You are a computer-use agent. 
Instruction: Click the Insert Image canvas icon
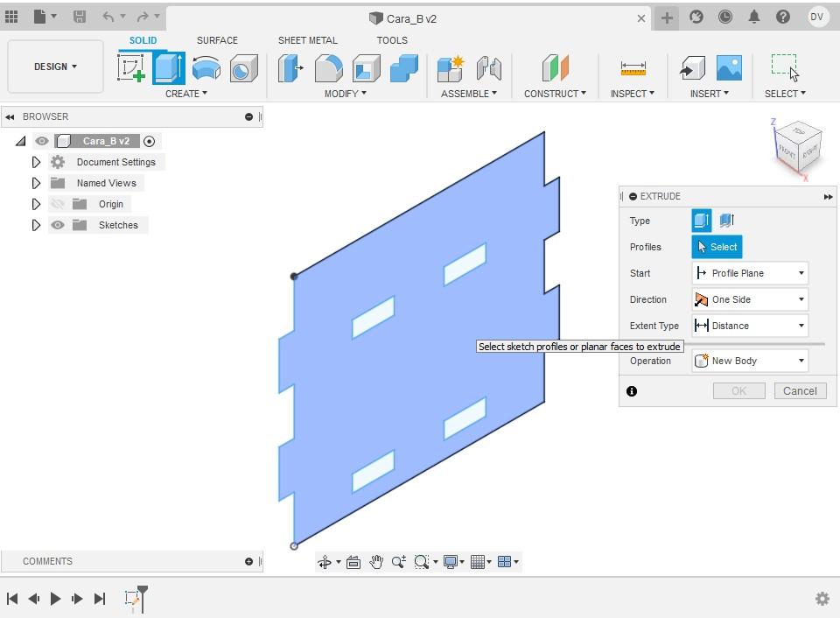click(729, 68)
